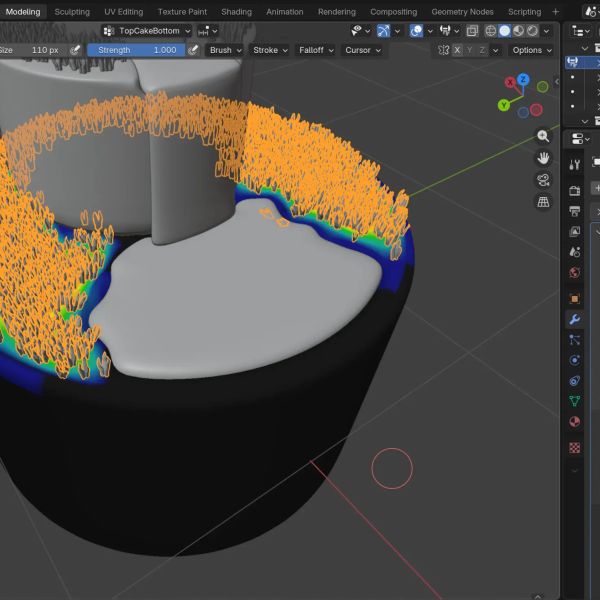The width and height of the screenshot is (600, 600).
Task: Open the gizmo options dropdown arrow
Action: [x=397, y=31]
